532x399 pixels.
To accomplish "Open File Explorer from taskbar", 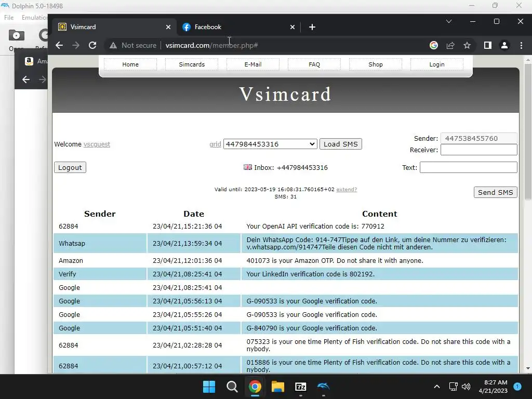I will 277,387.
